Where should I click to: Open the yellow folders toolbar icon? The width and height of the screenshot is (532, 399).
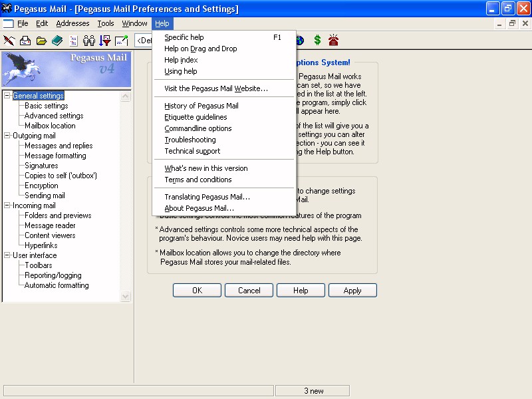(41, 41)
